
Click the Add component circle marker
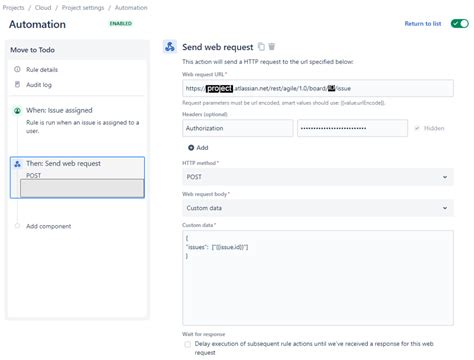[x=17, y=226]
